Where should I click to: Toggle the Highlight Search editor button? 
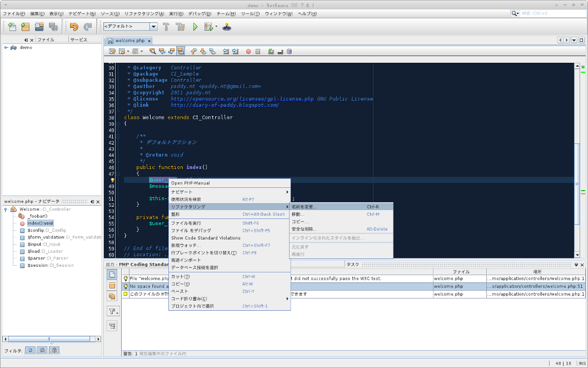(x=181, y=51)
